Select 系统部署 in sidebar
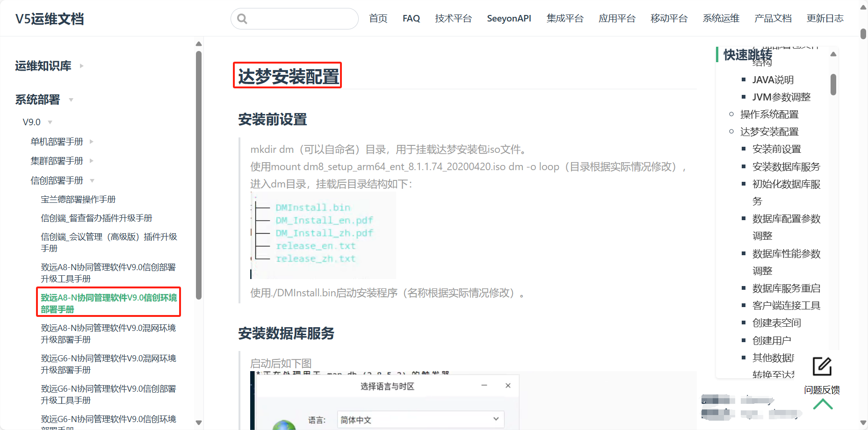Image resolution: width=868 pixels, height=430 pixels. coord(37,100)
